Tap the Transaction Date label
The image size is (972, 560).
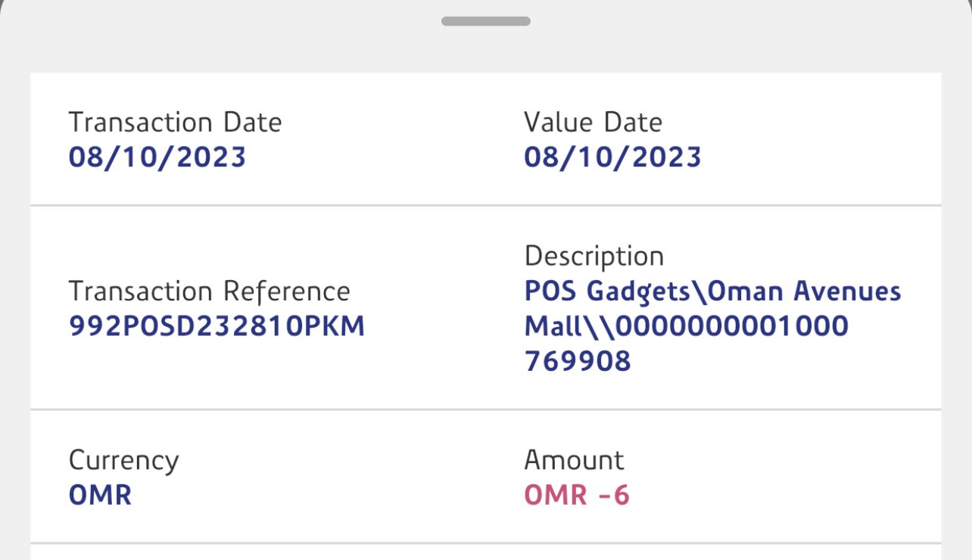coord(175,123)
